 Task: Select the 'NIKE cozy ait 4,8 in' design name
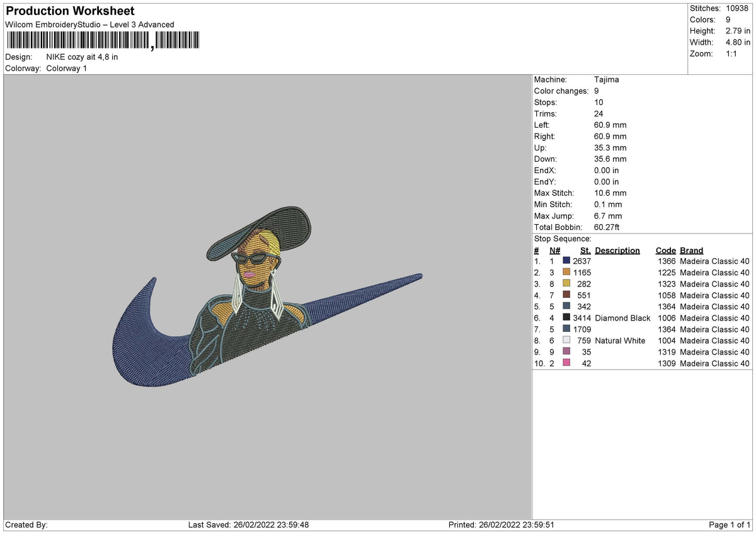click(82, 57)
